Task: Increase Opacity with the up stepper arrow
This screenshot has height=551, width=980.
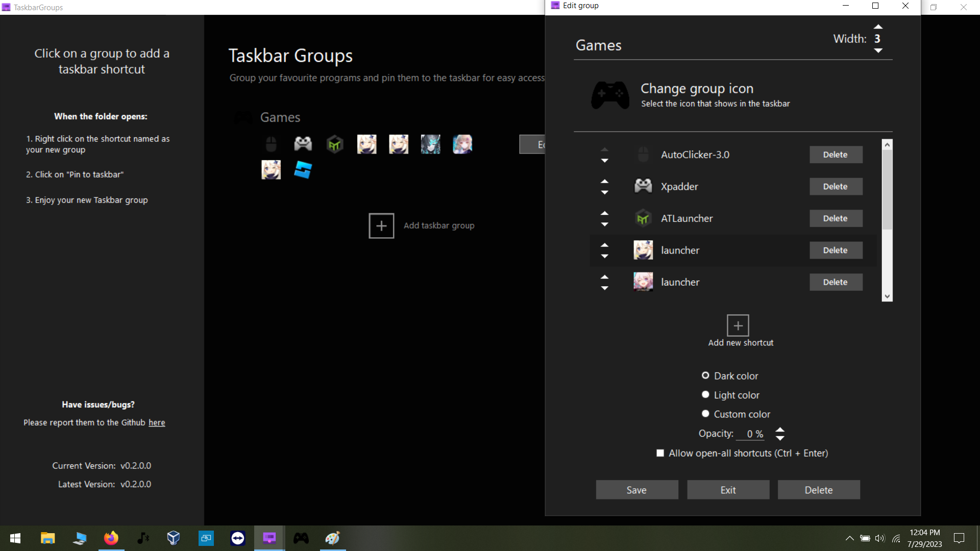Action: [780, 430]
